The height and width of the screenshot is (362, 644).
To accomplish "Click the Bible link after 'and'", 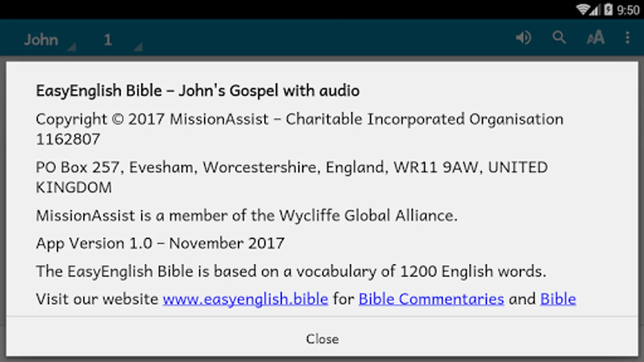I will [x=558, y=299].
